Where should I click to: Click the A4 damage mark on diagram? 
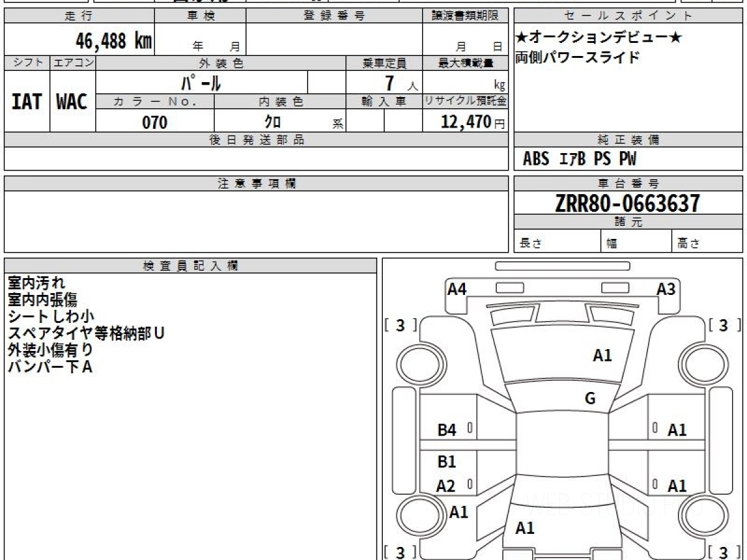point(457,289)
